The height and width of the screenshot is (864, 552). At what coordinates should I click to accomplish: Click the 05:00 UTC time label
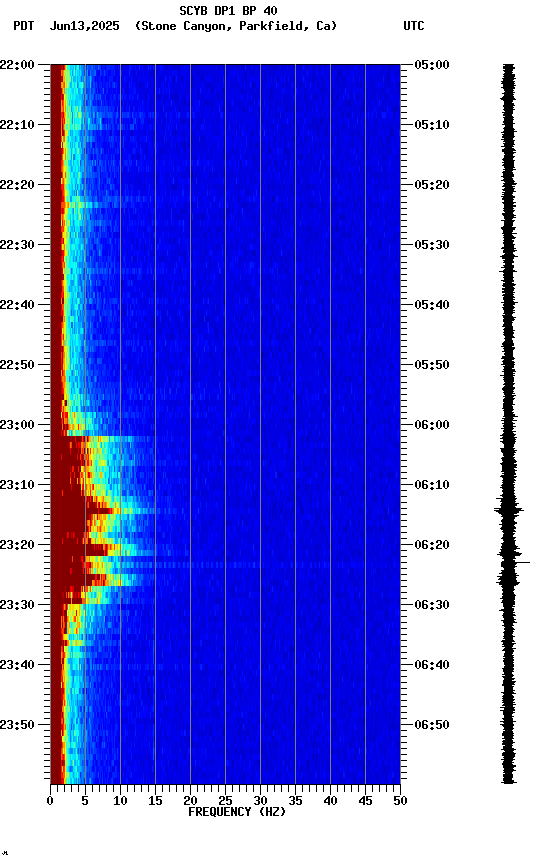point(432,64)
